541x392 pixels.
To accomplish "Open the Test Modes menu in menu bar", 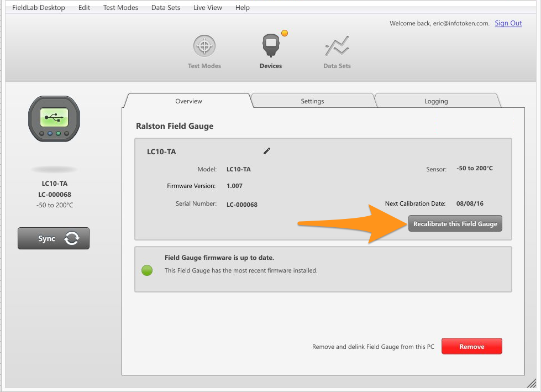I will pyautogui.click(x=120, y=8).
